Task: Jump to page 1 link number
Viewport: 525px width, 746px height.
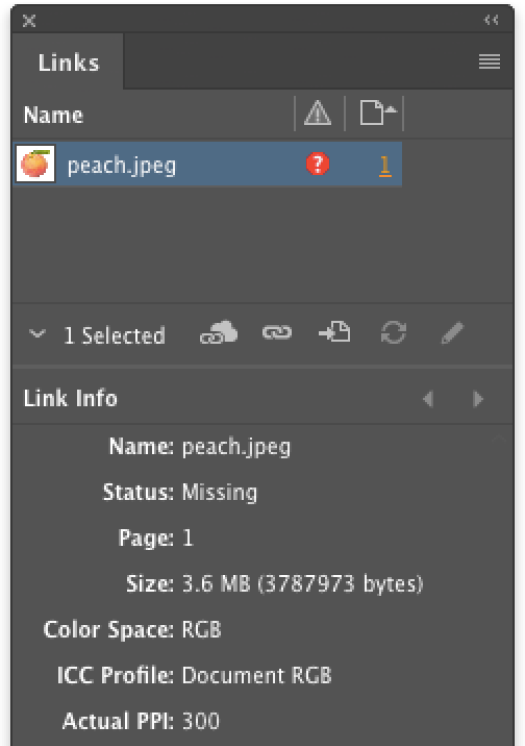Action: coord(385,166)
